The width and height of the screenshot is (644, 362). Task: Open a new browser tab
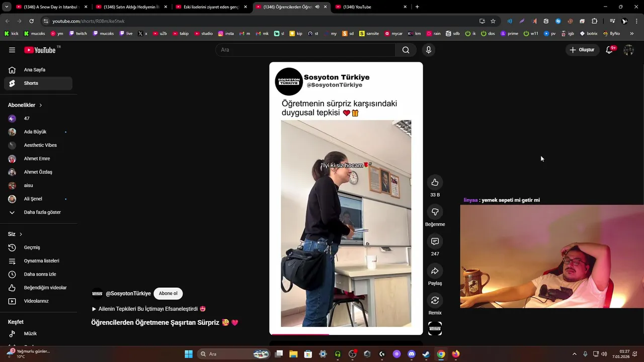[417, 7]
